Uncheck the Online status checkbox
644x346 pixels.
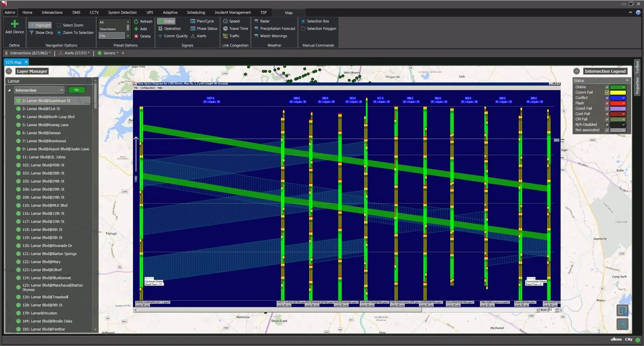point(607,87)
